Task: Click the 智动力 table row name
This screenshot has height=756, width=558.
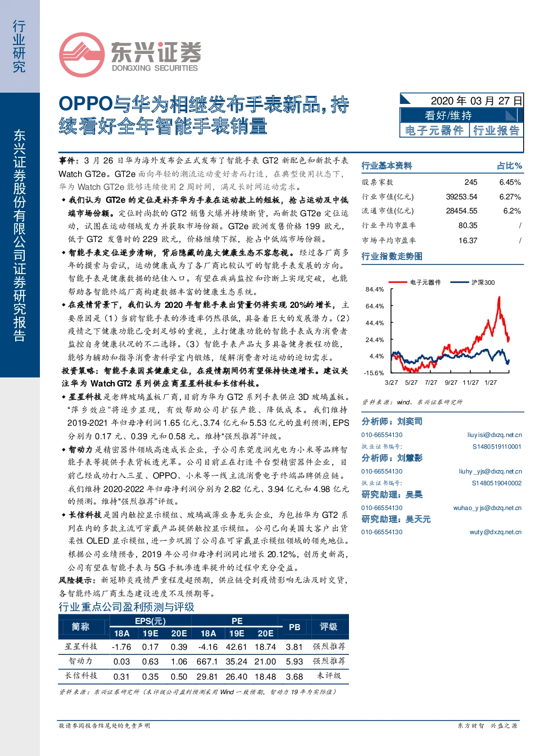Action: coord(80,661)
